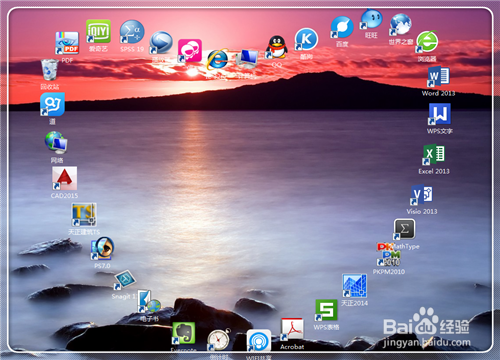The width and height of the screenshot is (500, 360).
Task: Open Excel 2013 shortcut
Action: tap(434, 154)
